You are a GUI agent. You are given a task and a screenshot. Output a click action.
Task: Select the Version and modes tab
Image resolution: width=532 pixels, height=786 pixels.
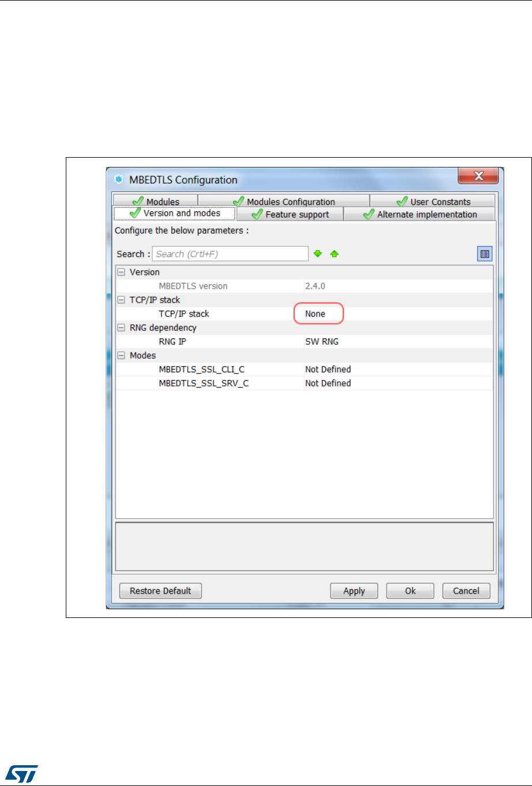[175, 214]
